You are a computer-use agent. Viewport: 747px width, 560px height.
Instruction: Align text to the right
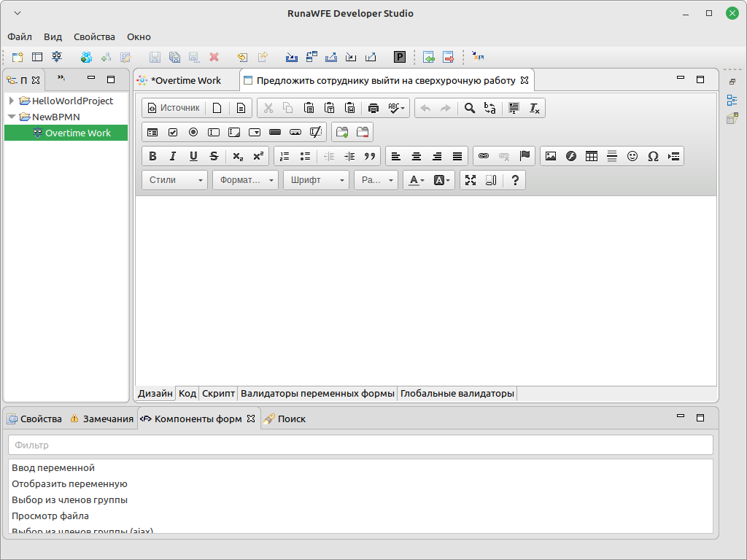click(437, 156)
